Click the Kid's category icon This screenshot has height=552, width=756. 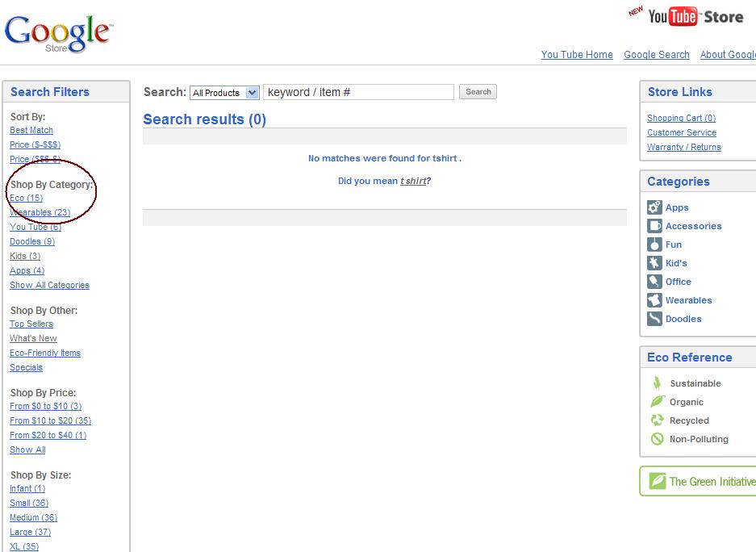[654, 263]
